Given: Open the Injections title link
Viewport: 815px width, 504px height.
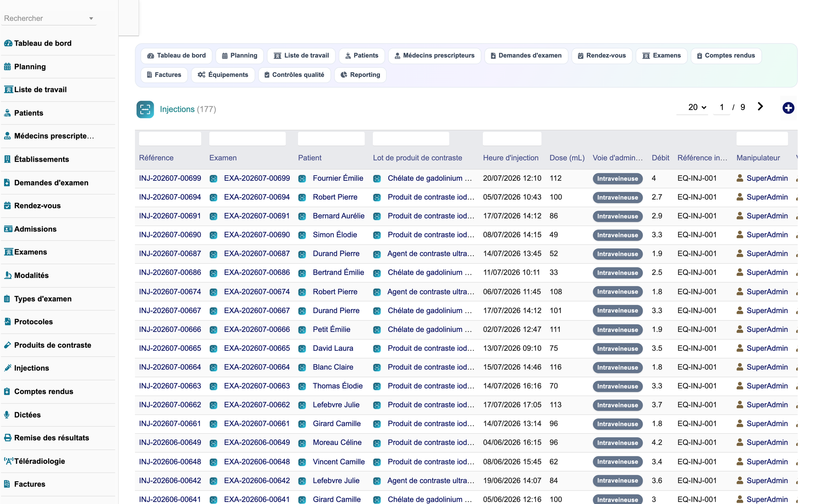Looking at the screenshot, I should tap(177, 109).
